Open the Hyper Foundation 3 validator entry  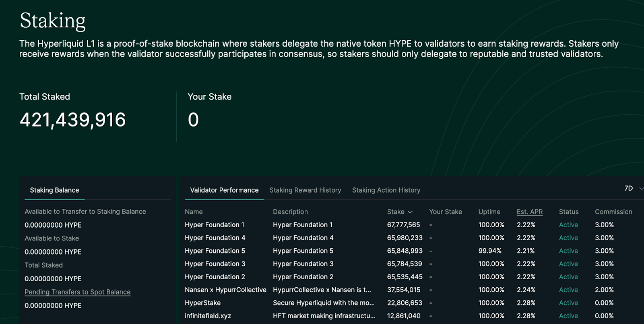click(x=215, y=264)
